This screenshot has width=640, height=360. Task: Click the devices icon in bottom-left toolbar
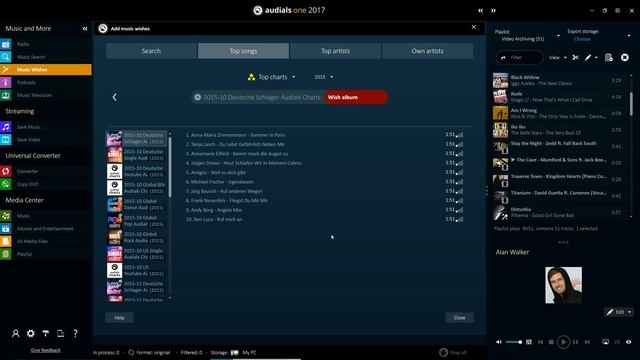tap(60, 333)
